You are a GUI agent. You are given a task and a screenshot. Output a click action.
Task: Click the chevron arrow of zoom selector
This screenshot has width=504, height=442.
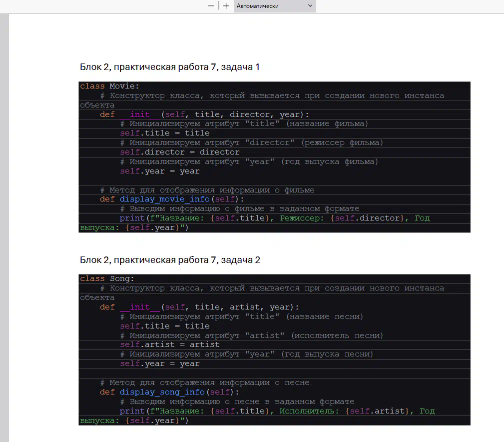point(310,6)
